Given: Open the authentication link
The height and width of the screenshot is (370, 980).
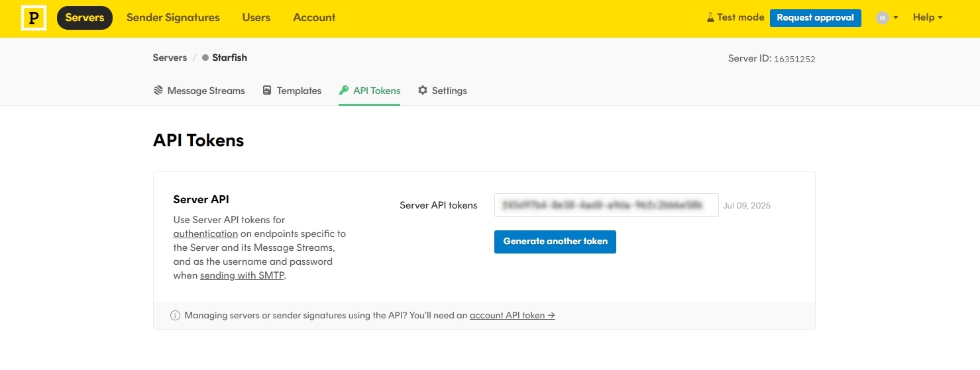Looking at the screenshot, I should 205,234.
